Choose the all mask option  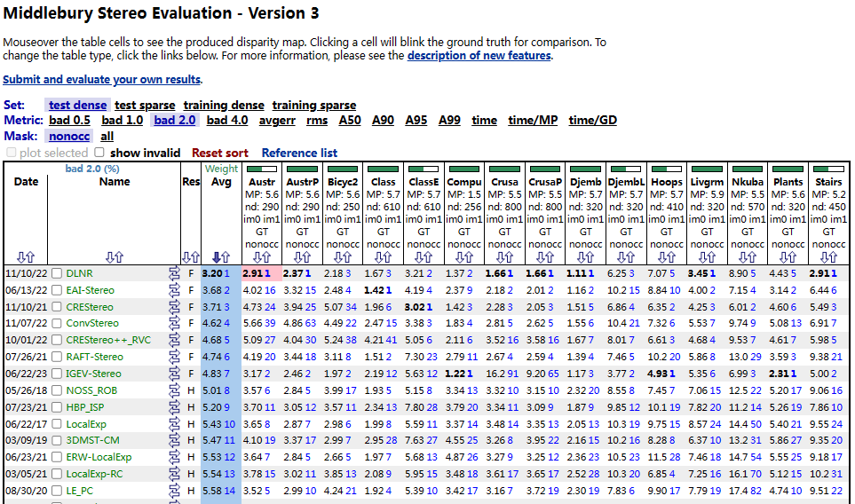point(107,136)
